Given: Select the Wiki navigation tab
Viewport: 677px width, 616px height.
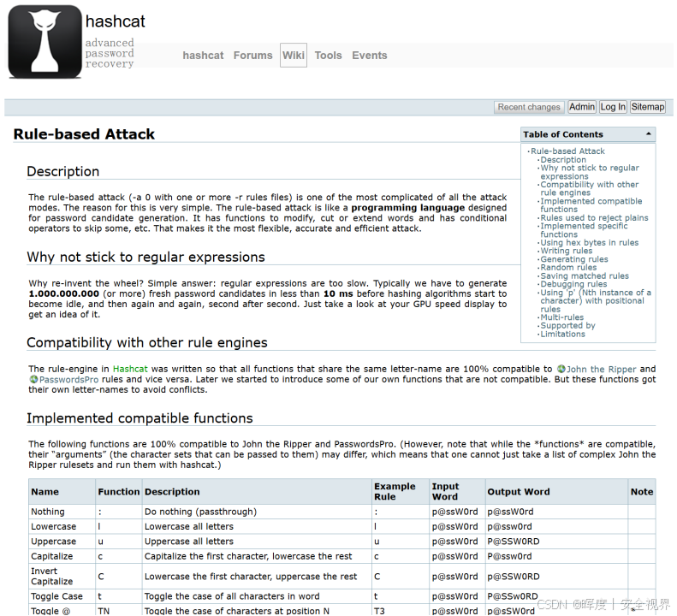Looking at the screenshot, I should click(294, 56).
